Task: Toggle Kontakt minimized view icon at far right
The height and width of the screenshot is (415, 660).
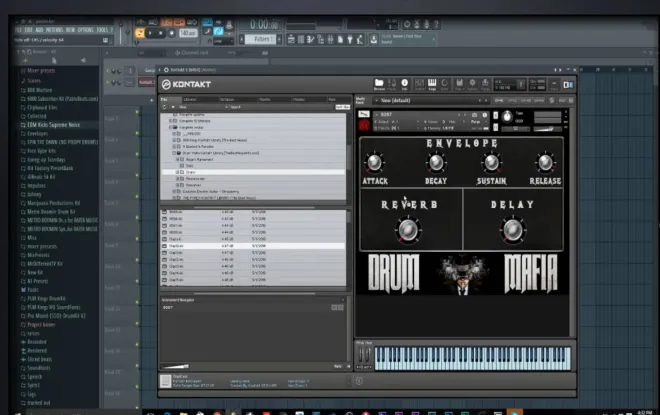Action: click(568, 85)
